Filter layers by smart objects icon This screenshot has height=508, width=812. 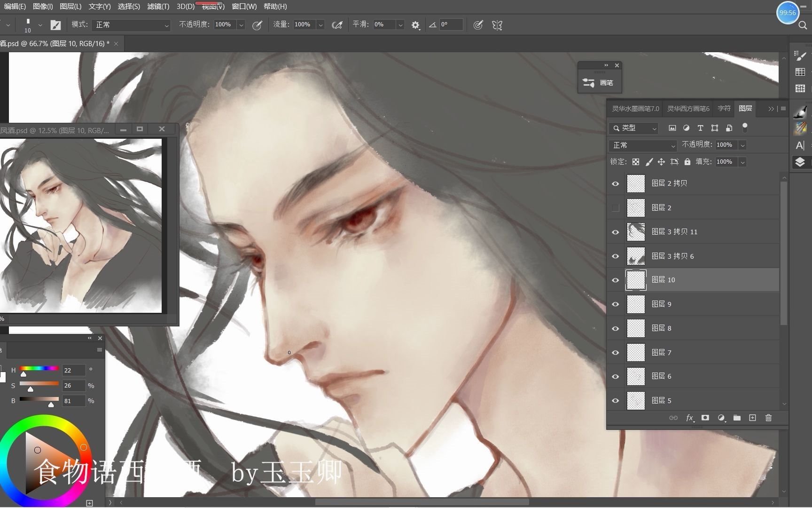coord(729,128)
